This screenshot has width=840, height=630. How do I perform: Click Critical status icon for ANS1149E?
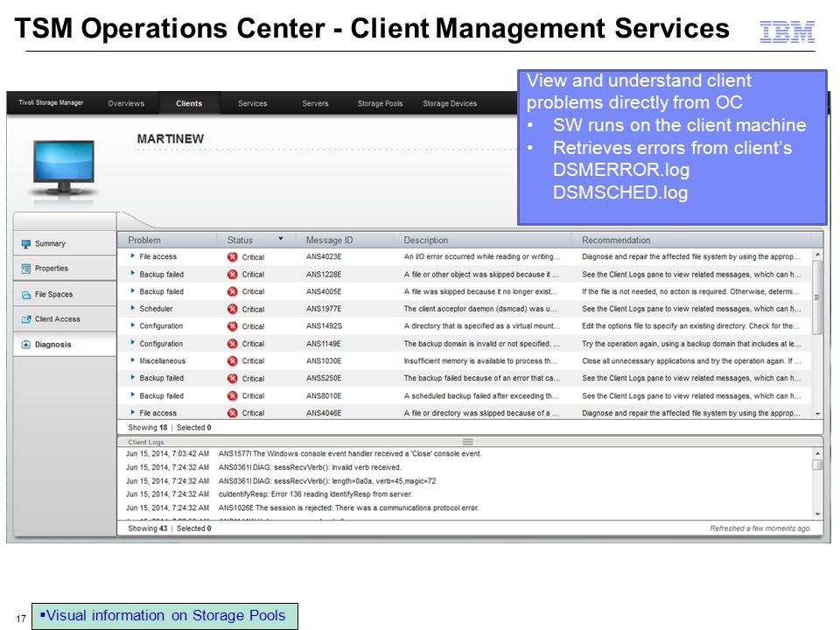click(x=233, y=343)
